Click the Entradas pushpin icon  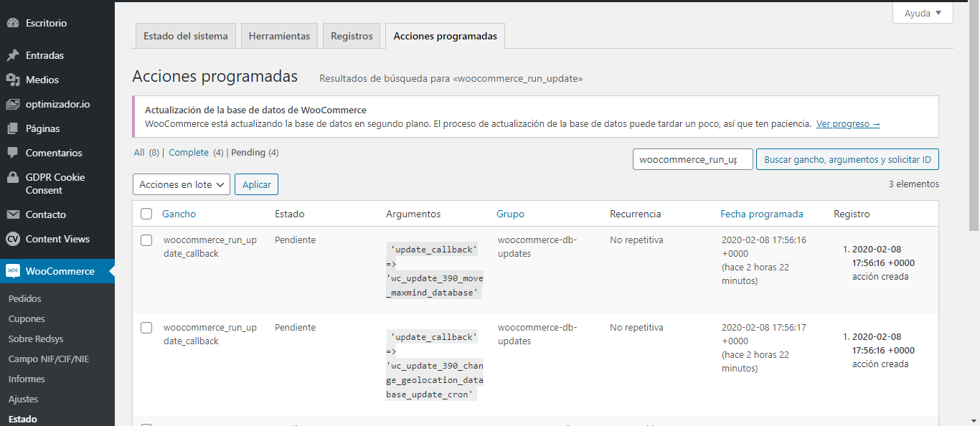point(13,55)
